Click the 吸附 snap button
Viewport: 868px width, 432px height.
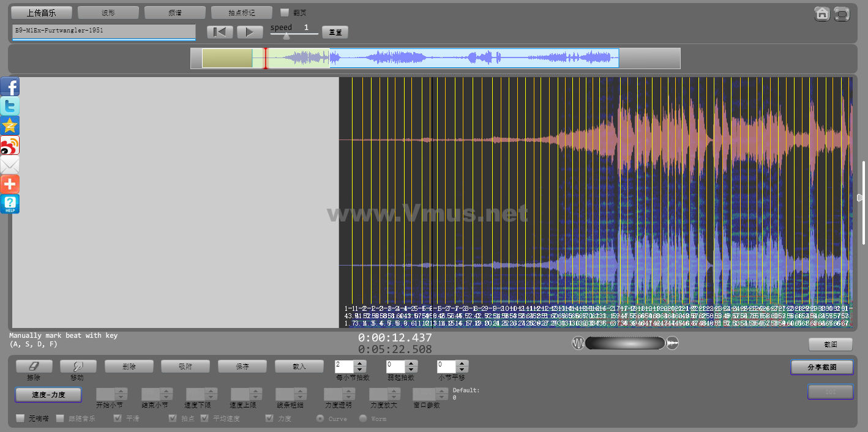coord(185,366)
